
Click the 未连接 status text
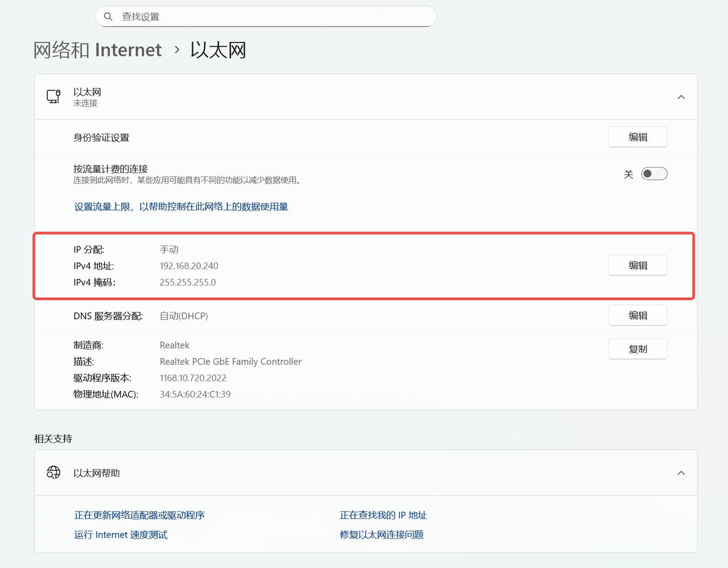click(x=85, y=103)
